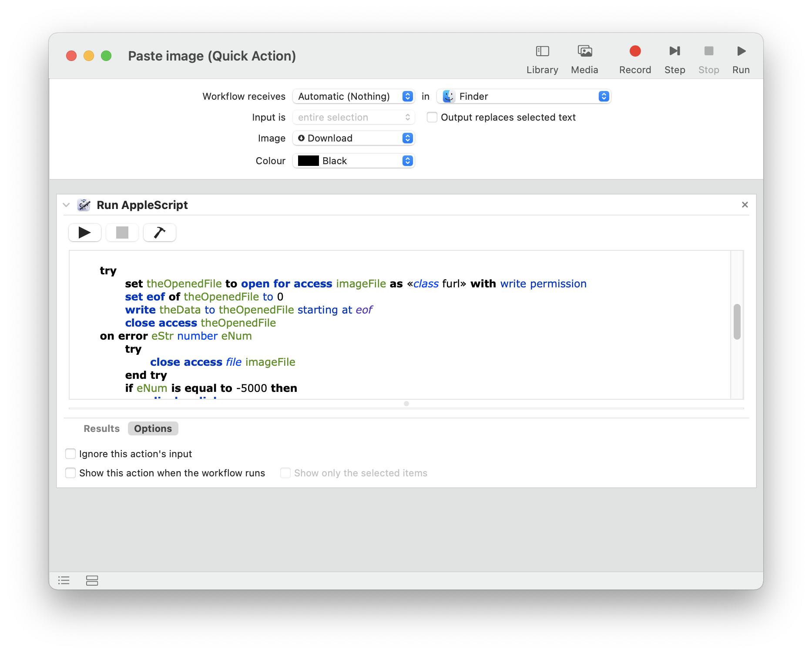
Task: Collapse the Run AppleScript action
Action: click(66, 205)
